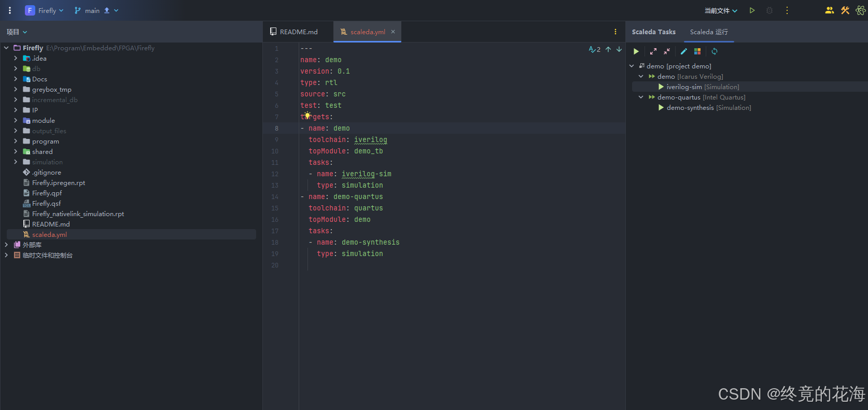
Task: Open the Firefly project dropdown
Action: point(51,10)
